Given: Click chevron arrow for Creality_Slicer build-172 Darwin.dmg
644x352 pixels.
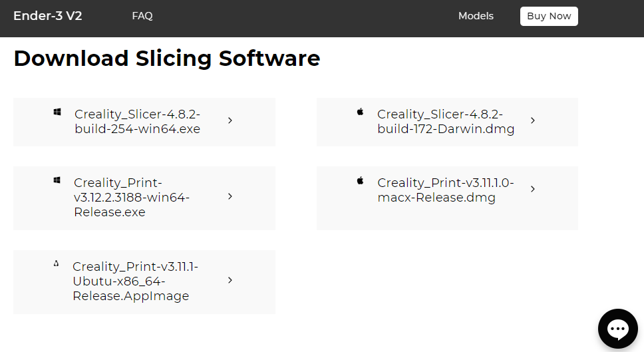Looking at the screenshot, I should tap(533, 120).
